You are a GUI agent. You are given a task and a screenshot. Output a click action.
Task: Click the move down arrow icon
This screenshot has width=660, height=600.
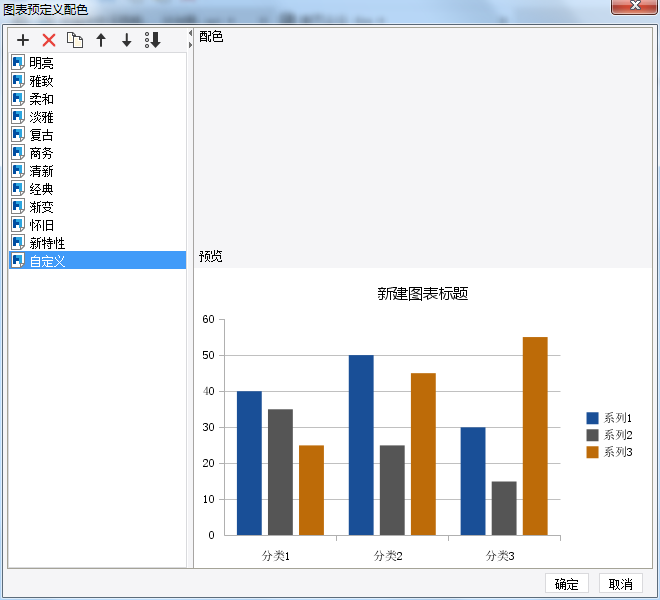click(127, 40)
